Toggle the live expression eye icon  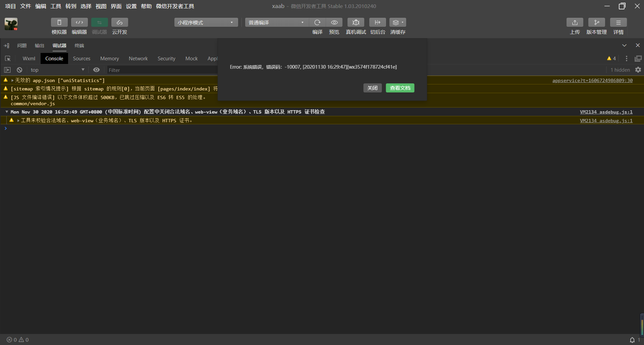(x=96, y=70)
